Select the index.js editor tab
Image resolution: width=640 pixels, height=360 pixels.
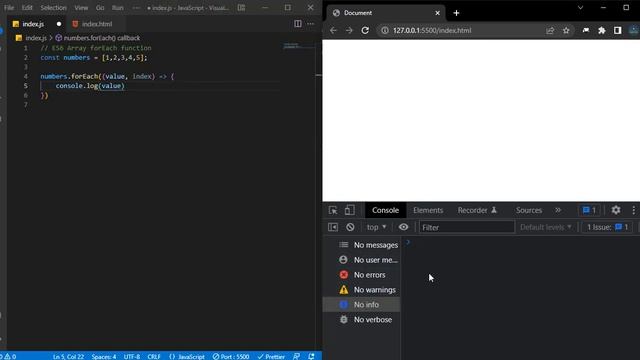33,24
